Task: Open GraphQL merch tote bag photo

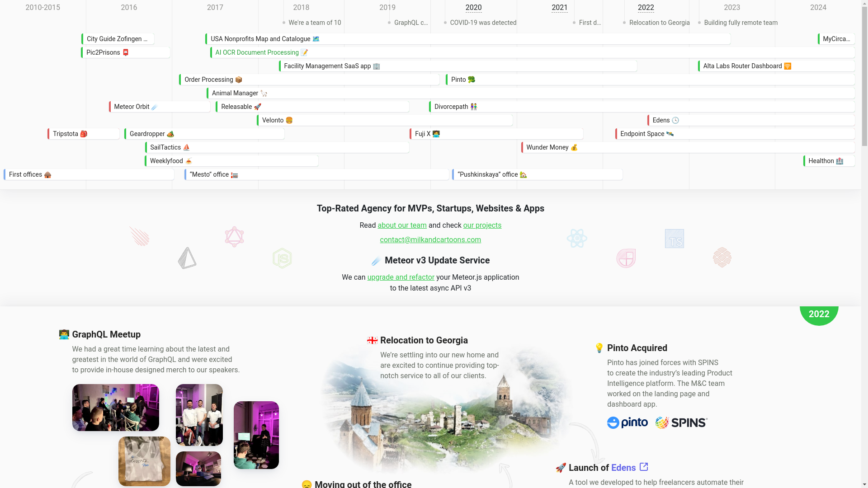Action: tap(144, 461)
